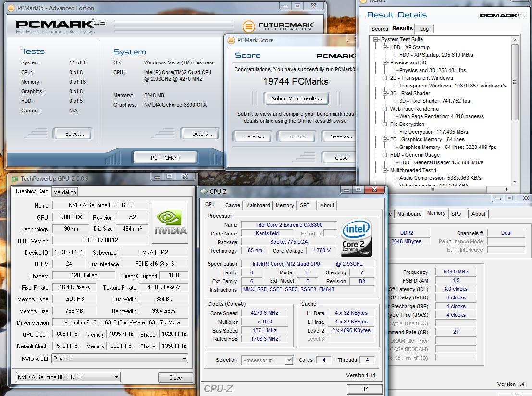Open the Cache tab in CPU-Z

tap(233, 205)
